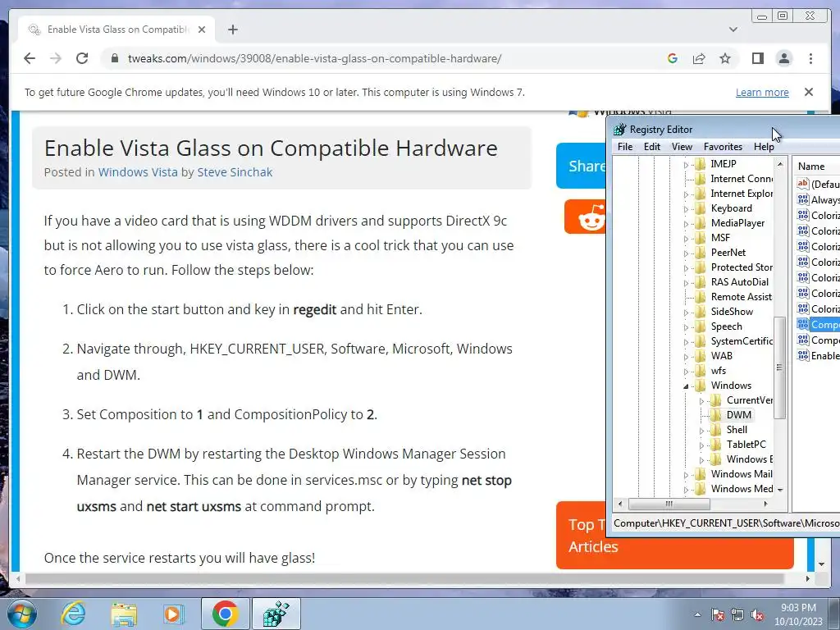
Task: Open the Edit menu in Registry Editor
Action: 652,147
